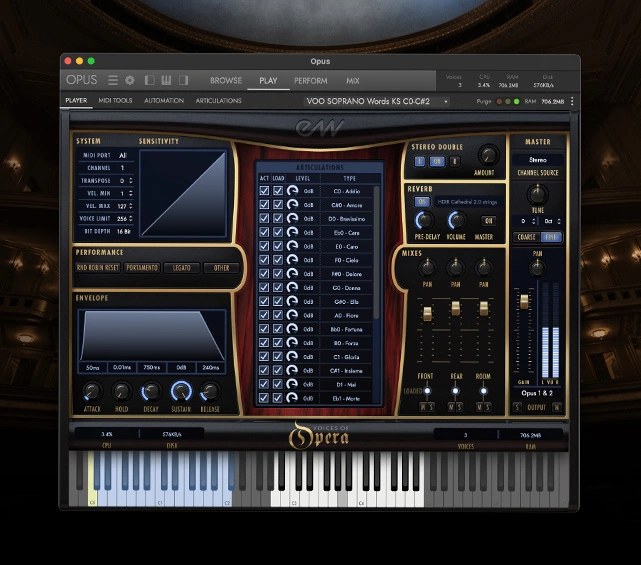Click the Reverb Volume knob
Screen dimensions: 641x565
[457, 221]
